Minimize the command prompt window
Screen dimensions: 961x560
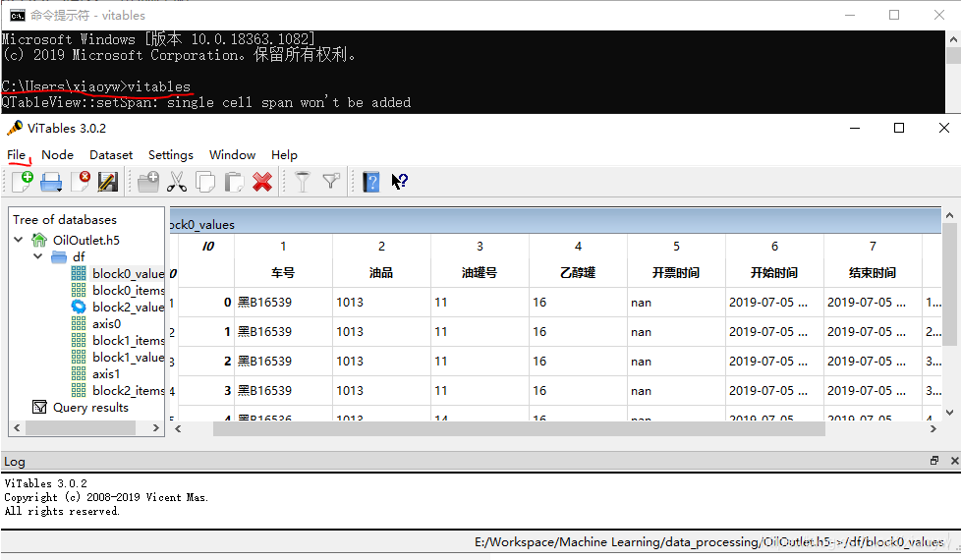point(850,15)
